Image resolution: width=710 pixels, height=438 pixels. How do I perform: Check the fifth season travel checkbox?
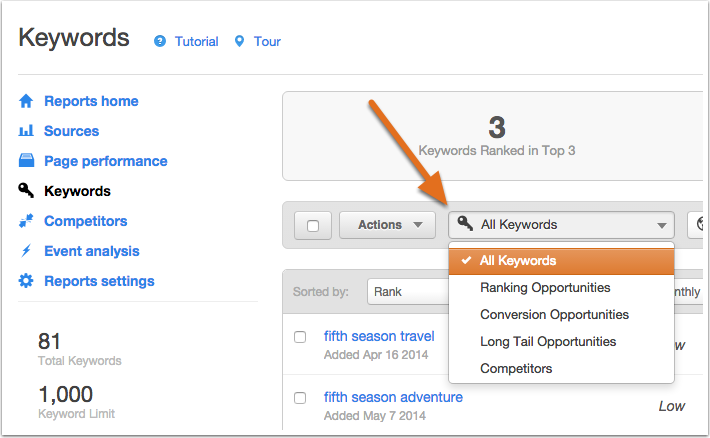click(300, 337)
